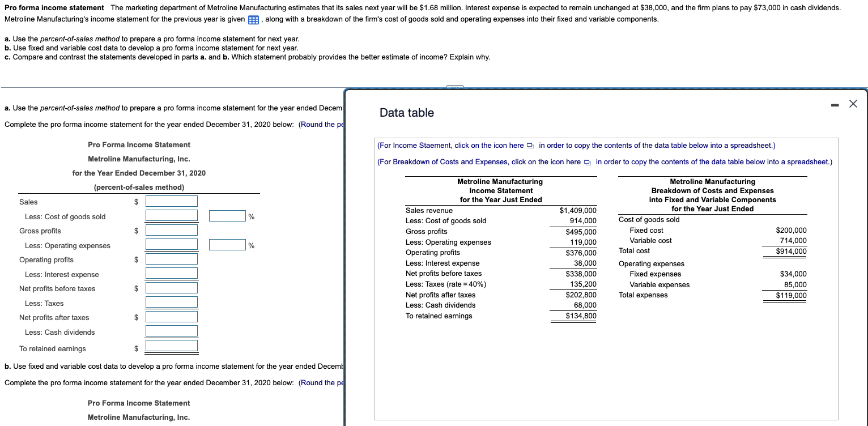The width and height of the screenshot is (868, 426).
Task: Select the Net profits after taxes field
Action: point(171,317)
